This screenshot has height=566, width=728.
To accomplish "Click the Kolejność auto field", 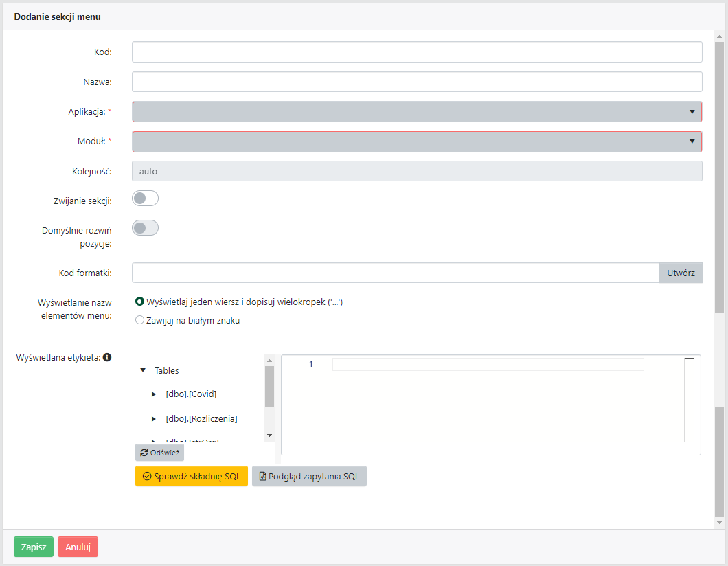I will click(x=417, y=171).
